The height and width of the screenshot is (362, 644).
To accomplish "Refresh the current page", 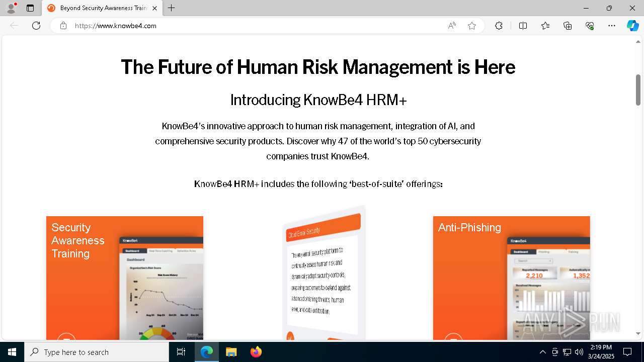I will click(36, 26).
